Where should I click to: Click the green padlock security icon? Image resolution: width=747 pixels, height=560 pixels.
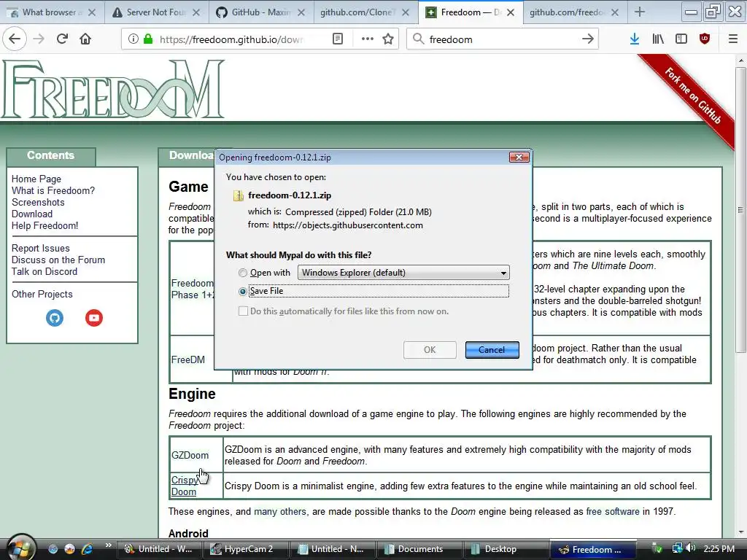click(148, 39)
